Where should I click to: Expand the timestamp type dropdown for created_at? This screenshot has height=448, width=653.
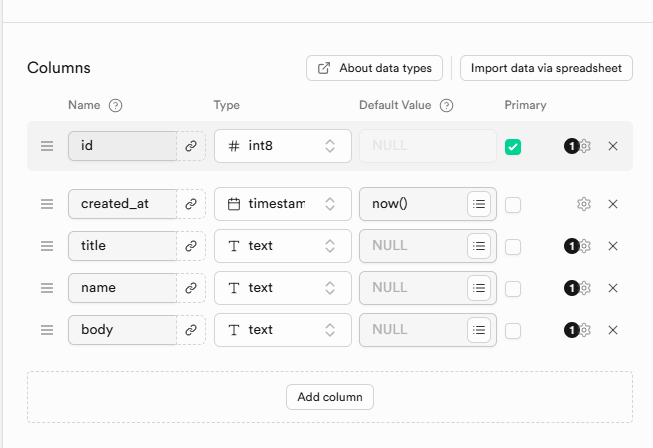[282, 204]
